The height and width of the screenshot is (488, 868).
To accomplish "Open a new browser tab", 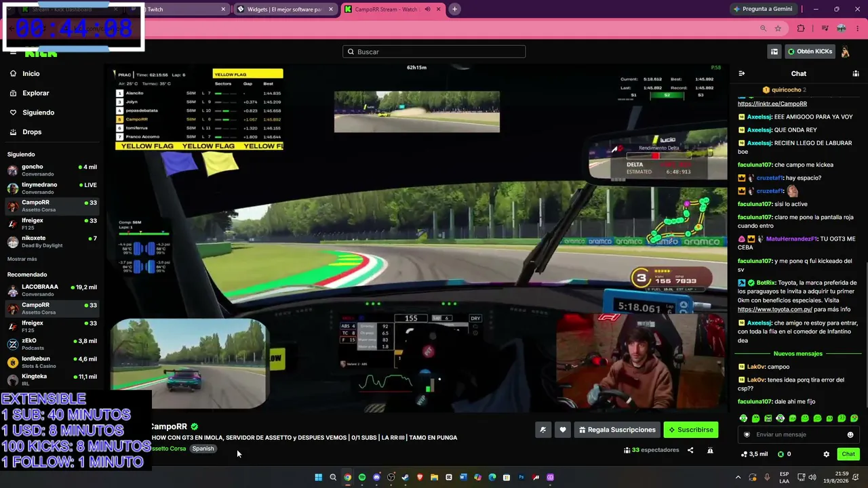I will (x=454, y=9).
